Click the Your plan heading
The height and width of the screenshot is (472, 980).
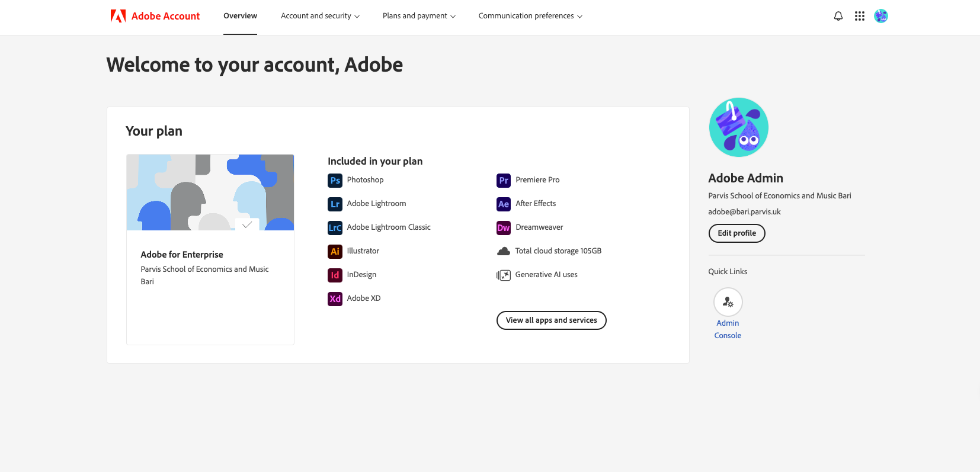[154, 131]
